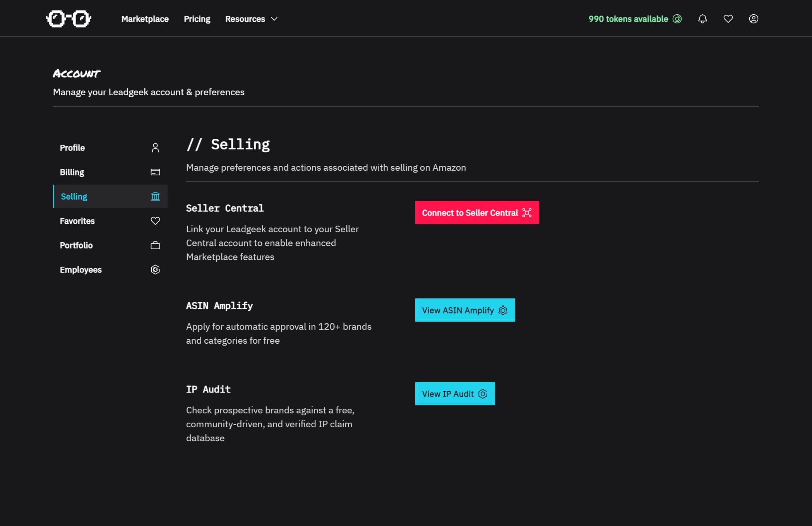Click the Seller Central heading
The image size is (812, 526).
coord(225,208)
